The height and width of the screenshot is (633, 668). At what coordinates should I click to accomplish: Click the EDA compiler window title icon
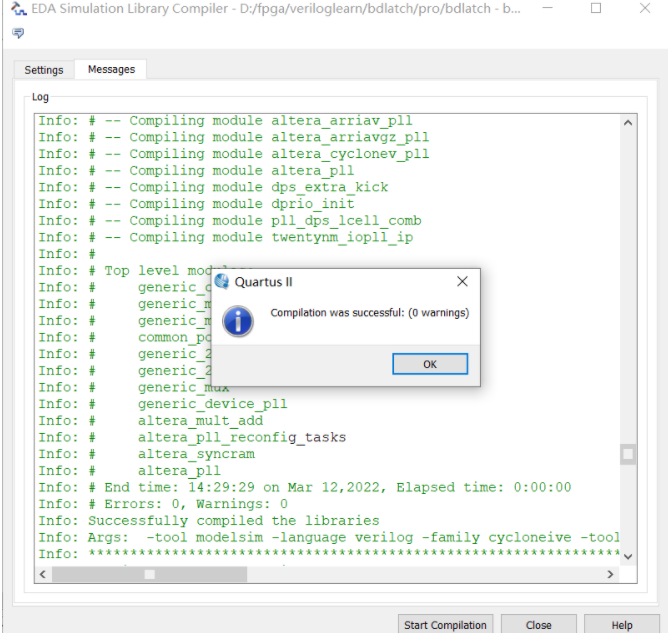coord(18,9)
